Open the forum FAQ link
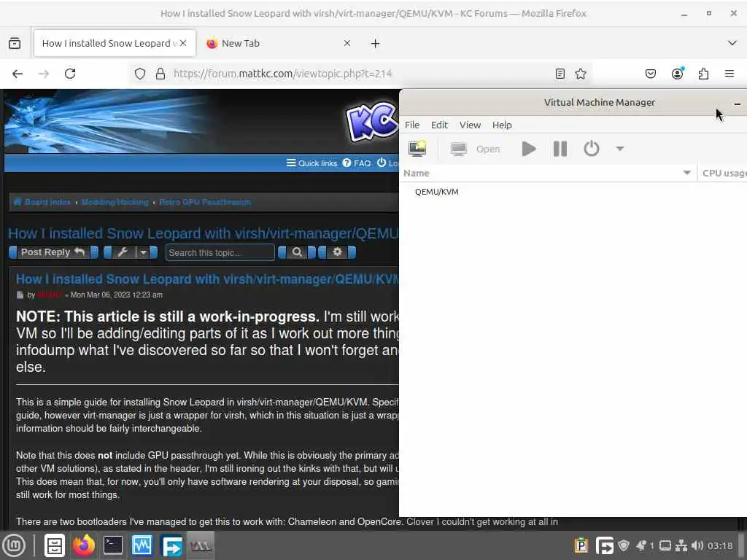This screenshot has width=747, height=560. [357, 163]
